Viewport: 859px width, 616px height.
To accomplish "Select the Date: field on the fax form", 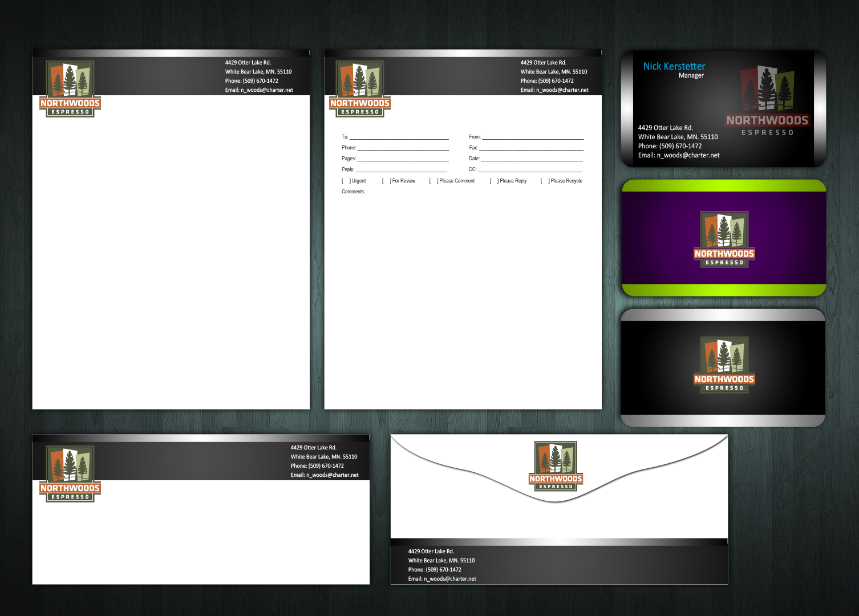I will [531, 159].
